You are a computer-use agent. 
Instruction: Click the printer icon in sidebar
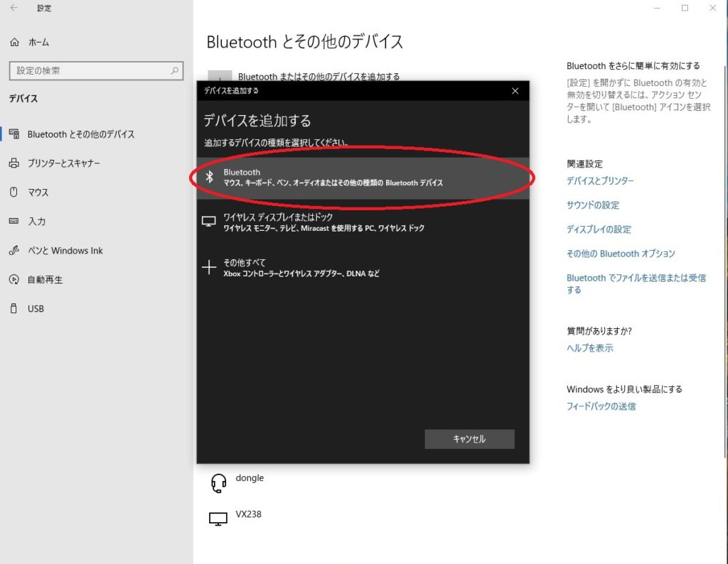point(14,163)
